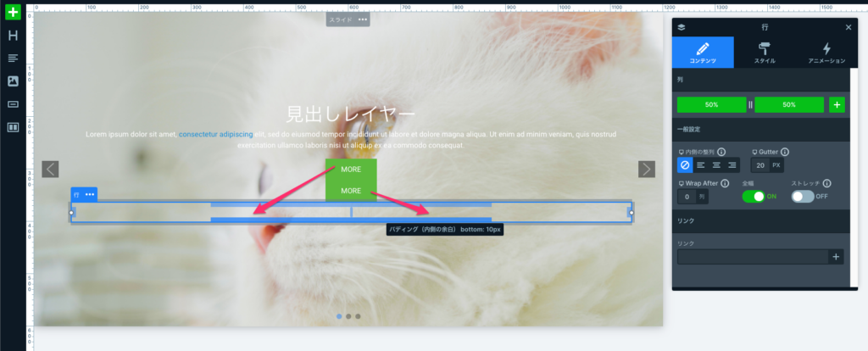This screenshot has width=868, height=351.
Task: Click the green add layer plus icon
Action: [13, 12]
